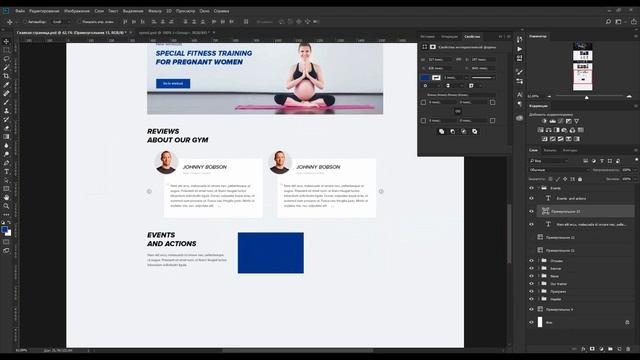Create a new group via folder icon
This screenshot has width=640, height=360.
610,349
